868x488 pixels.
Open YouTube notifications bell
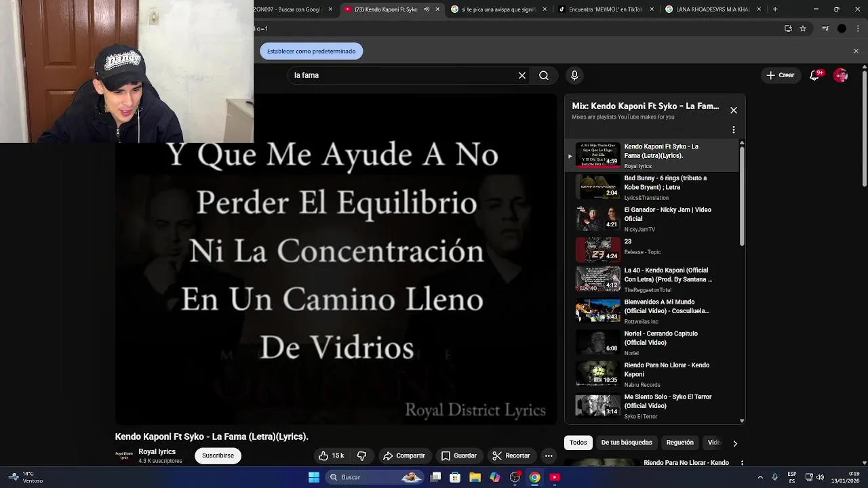[x=815, y=75]
